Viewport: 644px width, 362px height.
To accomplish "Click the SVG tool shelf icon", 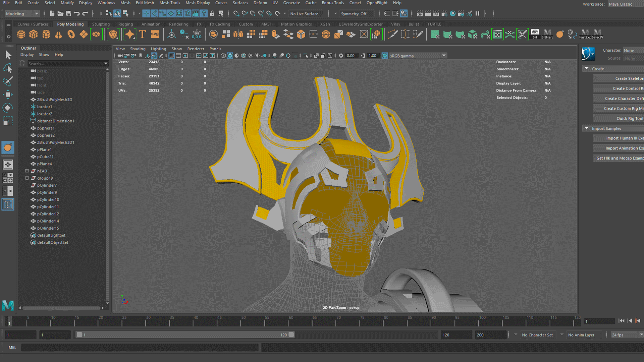I will [155, 34].
